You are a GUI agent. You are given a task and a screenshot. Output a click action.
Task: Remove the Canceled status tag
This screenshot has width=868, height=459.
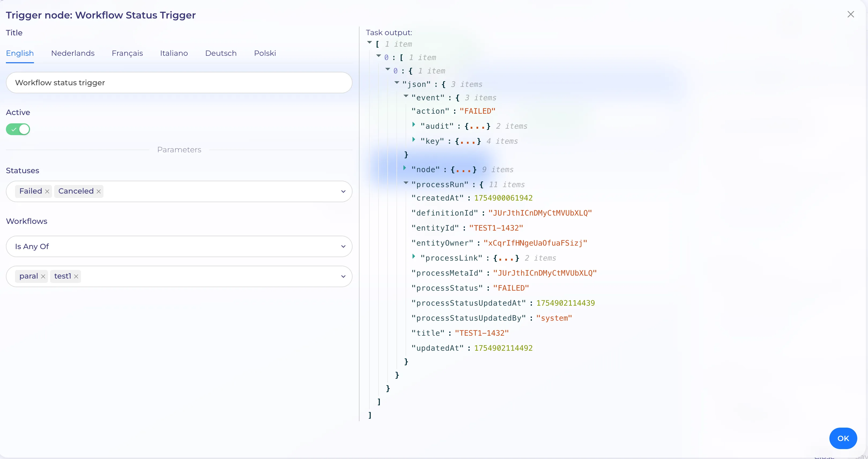coord(98,191)
